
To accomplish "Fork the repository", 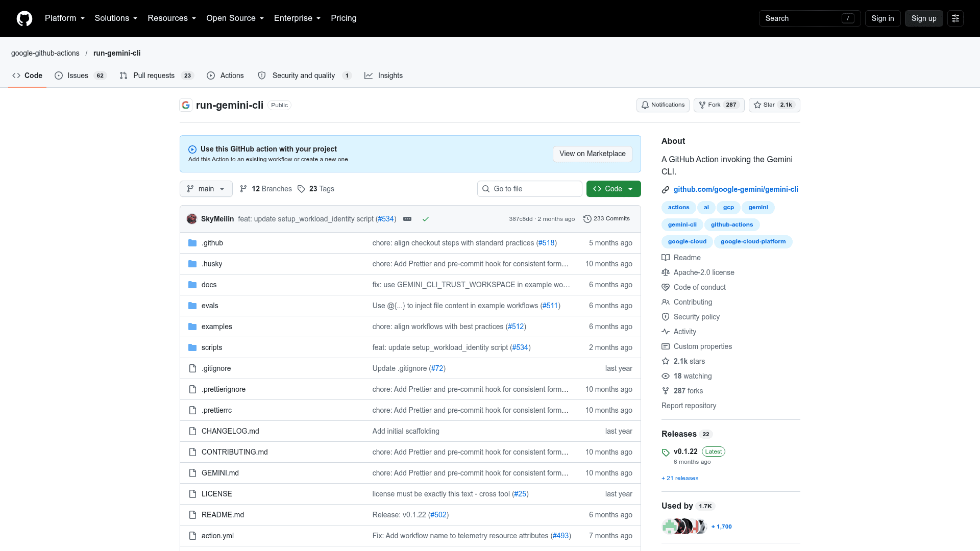I will (x=719, y=105).
